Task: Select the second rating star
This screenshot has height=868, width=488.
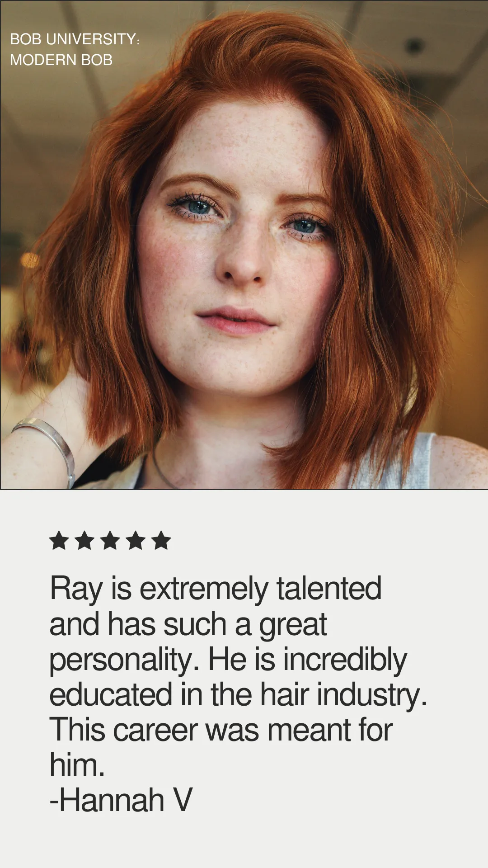Action: coord(84,540)
